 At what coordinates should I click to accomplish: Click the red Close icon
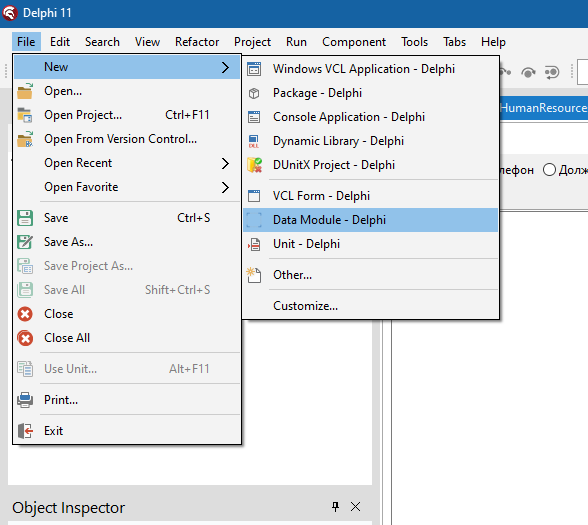(x=25, y=314)
